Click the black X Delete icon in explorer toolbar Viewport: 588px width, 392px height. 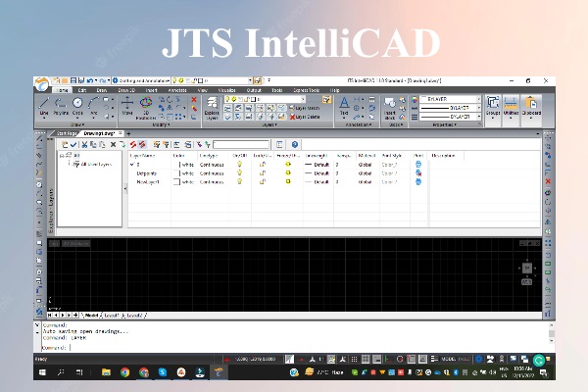point(113,144)
